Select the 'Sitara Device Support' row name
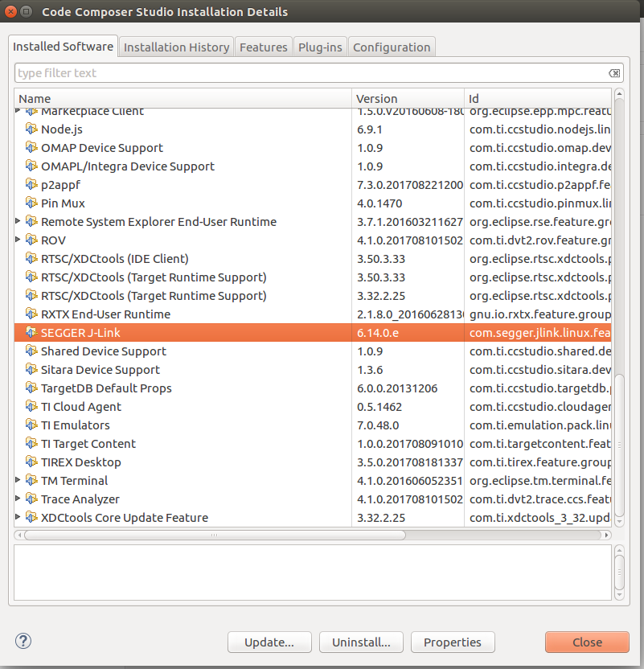The image size is (644, 669). pos(100,370)
